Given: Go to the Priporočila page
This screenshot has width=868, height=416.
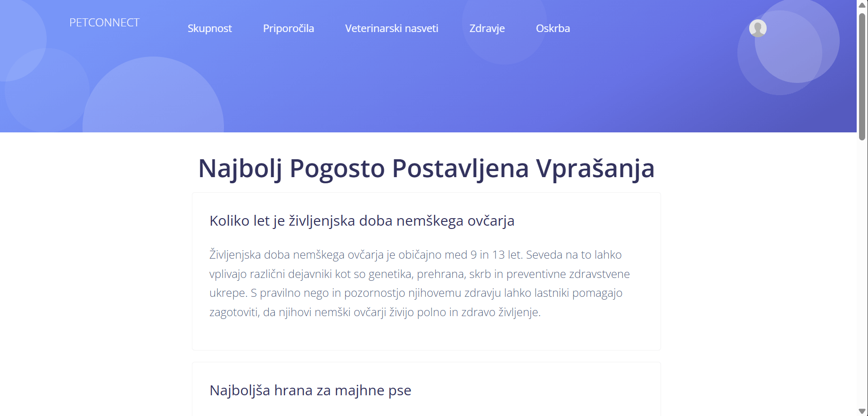Looking at the screenshot, I should click(x=289, y=28).
